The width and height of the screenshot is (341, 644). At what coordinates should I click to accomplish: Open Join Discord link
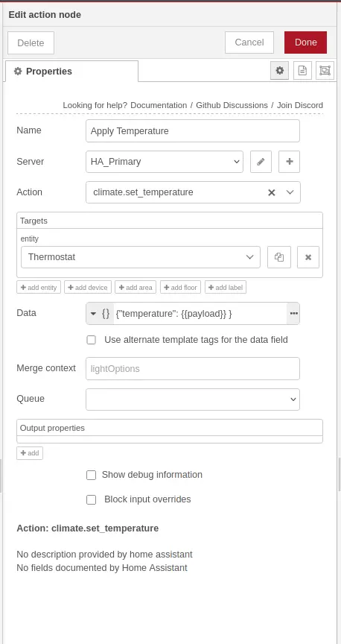point(300,105)
